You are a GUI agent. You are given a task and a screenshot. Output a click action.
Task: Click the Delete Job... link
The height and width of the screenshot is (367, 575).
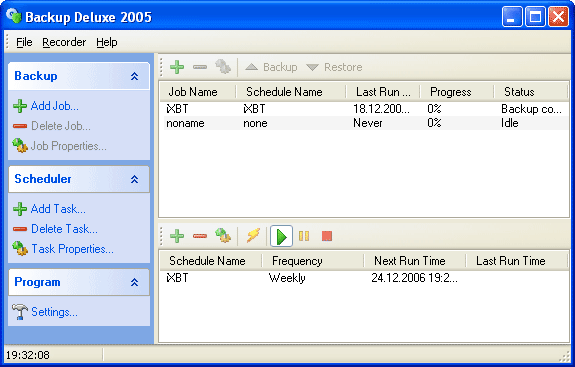click(x=61, y=126)
